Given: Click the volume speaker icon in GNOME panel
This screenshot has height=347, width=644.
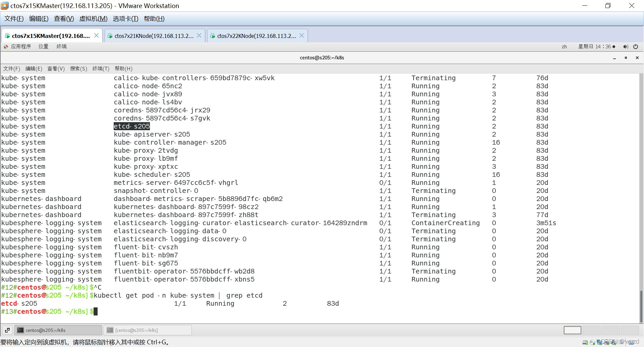Looking at the screenshot, I should coord(626,47).
